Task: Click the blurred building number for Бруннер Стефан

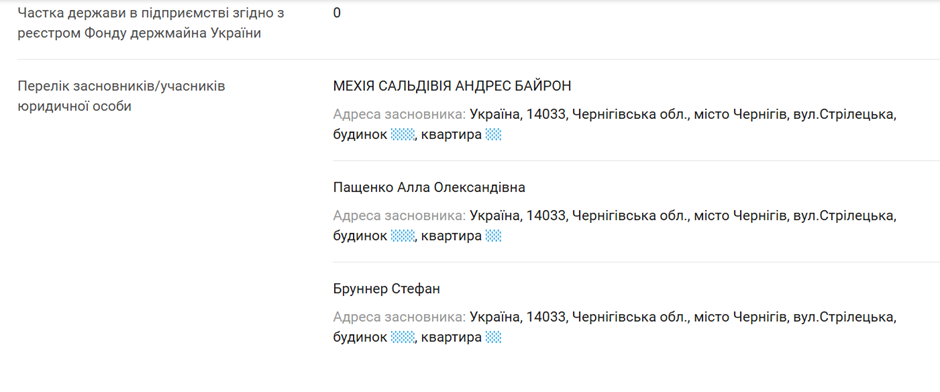Action: click(x=402, y=337)
